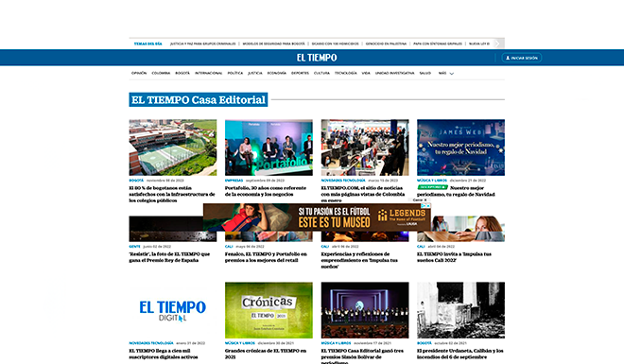The width and height of the screenshot is (624, 364).
Task: Go to EL TIEMPO logo homepage
Action: point(317,58)
